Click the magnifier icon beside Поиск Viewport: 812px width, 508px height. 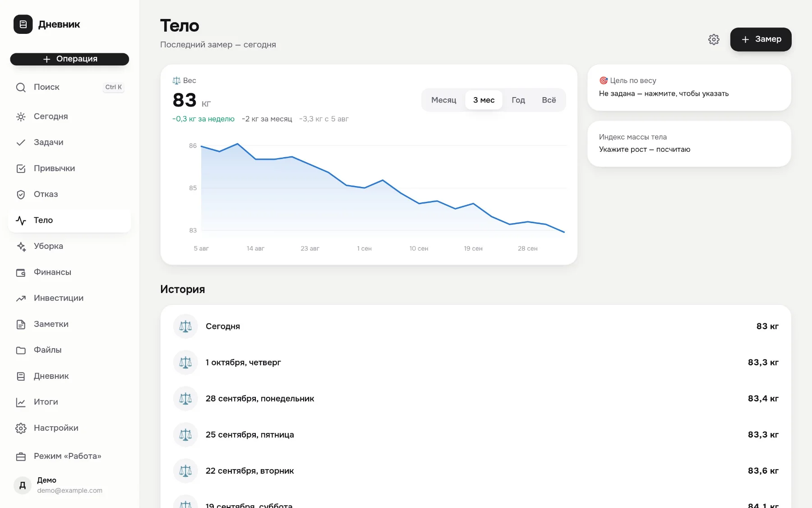tap(21, 87)
